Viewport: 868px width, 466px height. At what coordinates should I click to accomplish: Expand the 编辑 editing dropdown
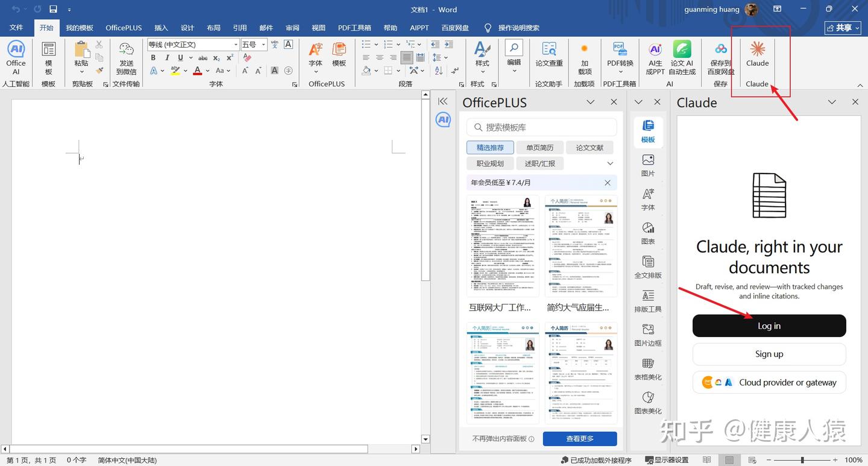514,71
